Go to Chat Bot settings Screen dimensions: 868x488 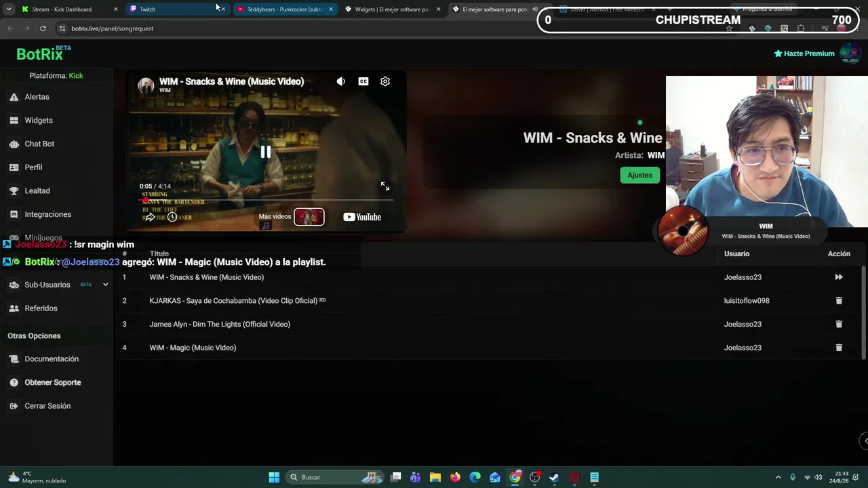[x=39, y=144]
